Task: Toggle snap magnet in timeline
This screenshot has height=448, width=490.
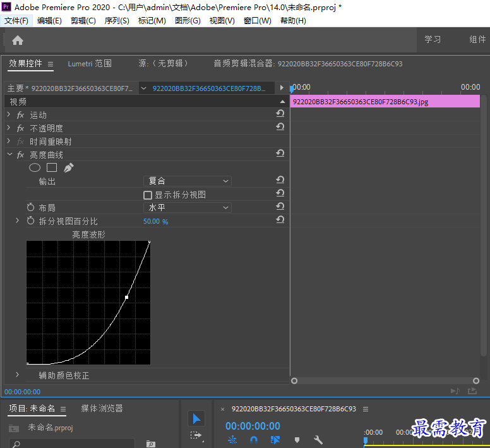Action: tap(254, 440)
